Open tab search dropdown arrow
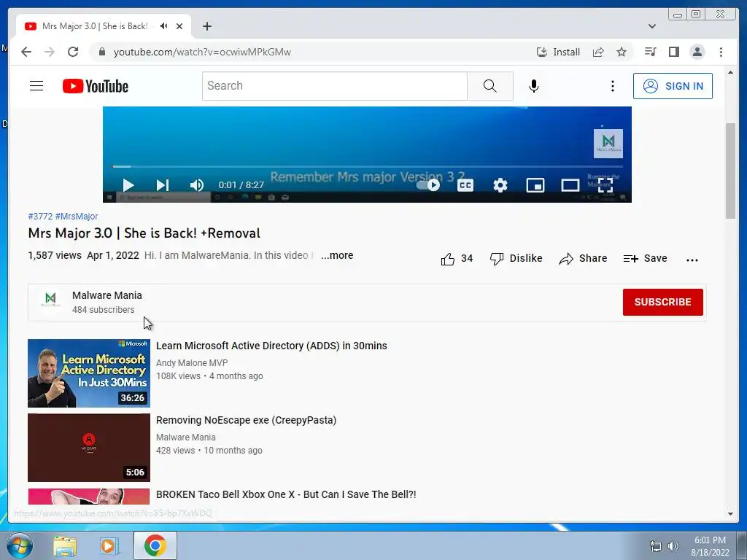Viewport: 747px width, 560px height. (x=652, y=26)
